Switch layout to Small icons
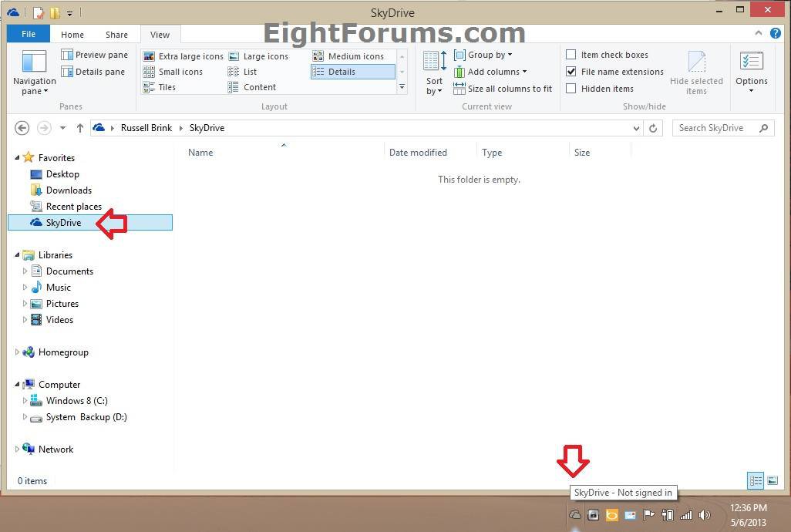The height and width of the screenshot is (532, 791). coord(173,72)
